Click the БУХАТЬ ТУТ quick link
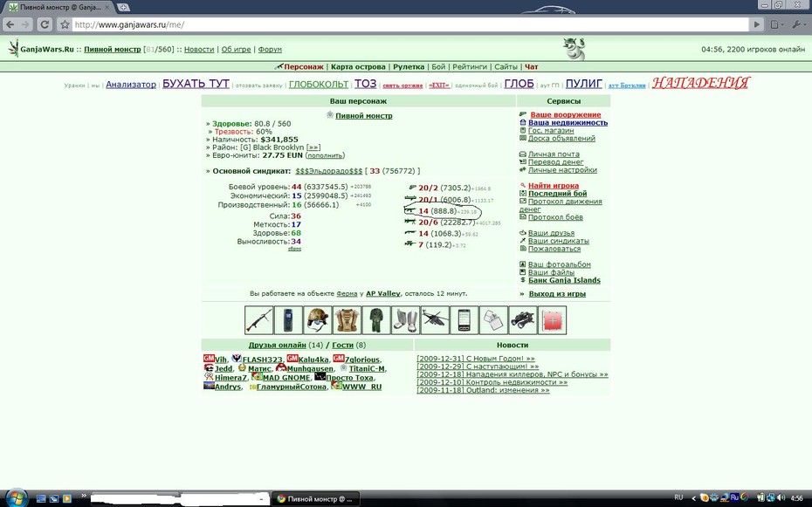Screen dimensions: 812x507 click(196, 84)
